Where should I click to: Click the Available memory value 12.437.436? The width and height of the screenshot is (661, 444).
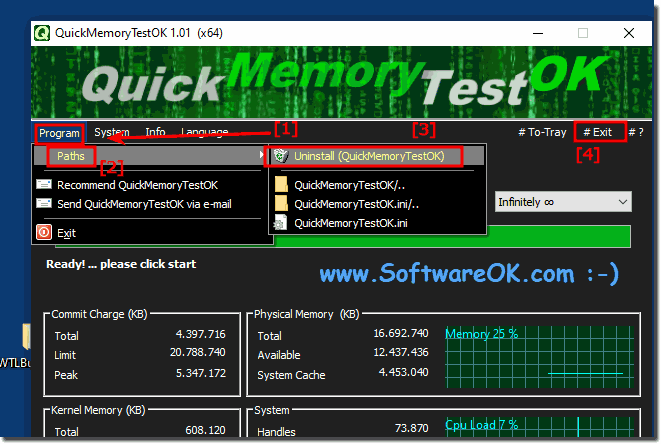(401, 352)
